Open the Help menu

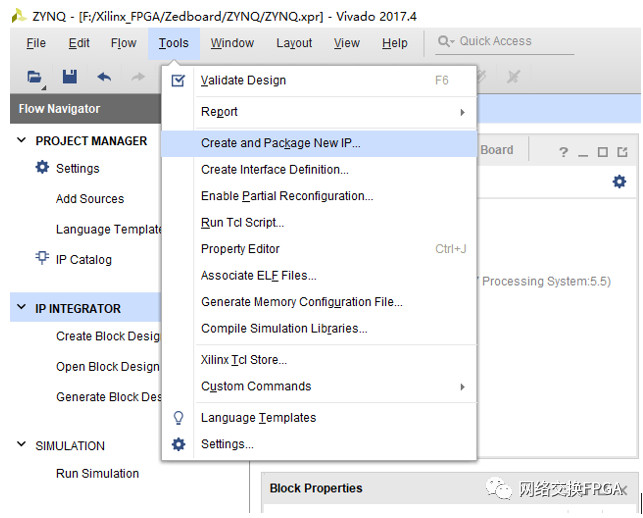(394, 43)
